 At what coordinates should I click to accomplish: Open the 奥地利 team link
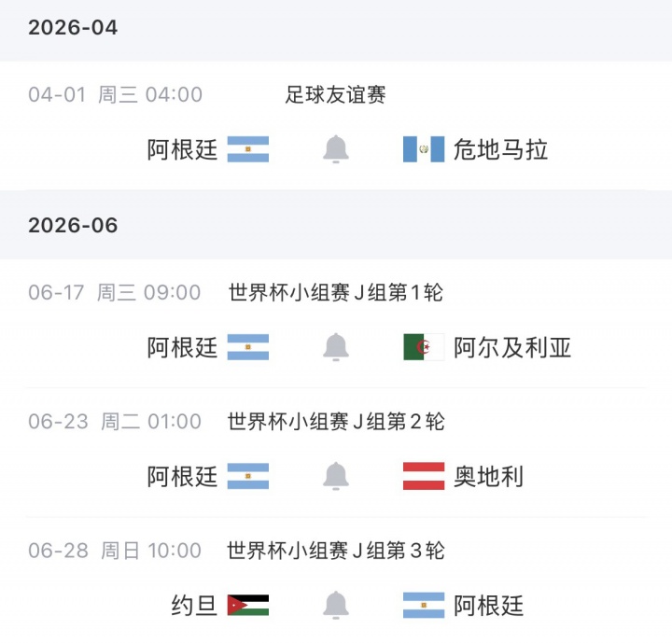(x=488, y=476)
